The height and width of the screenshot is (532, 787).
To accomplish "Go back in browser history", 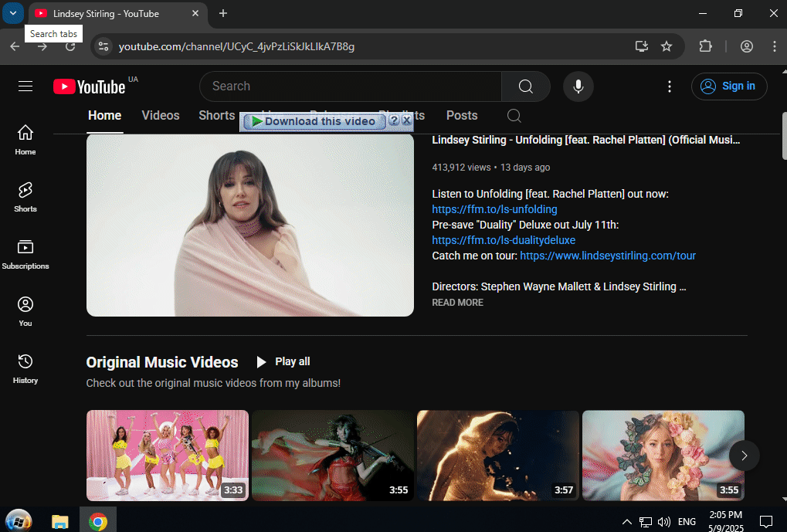I will (x=15, y=46).
